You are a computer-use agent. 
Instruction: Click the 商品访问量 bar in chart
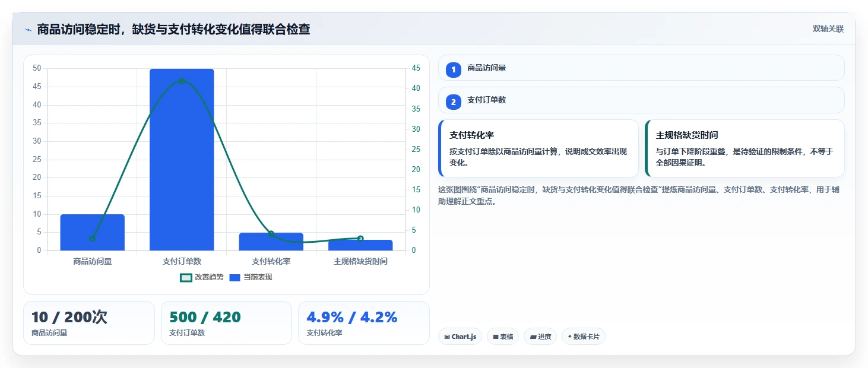92,232
